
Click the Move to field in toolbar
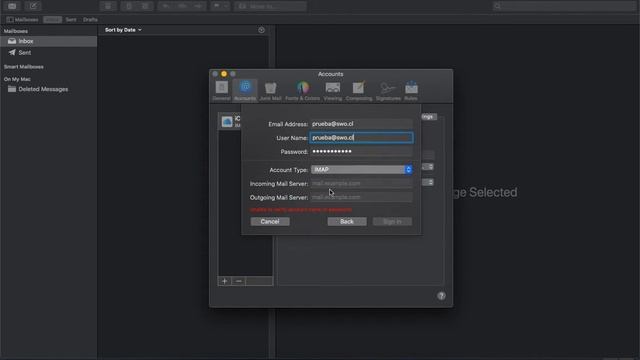coord(270,6)
